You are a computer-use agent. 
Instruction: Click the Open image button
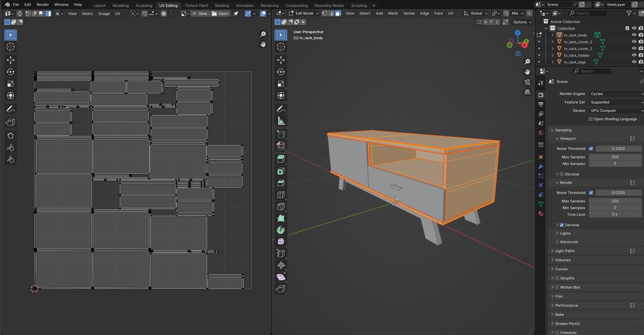220,13
